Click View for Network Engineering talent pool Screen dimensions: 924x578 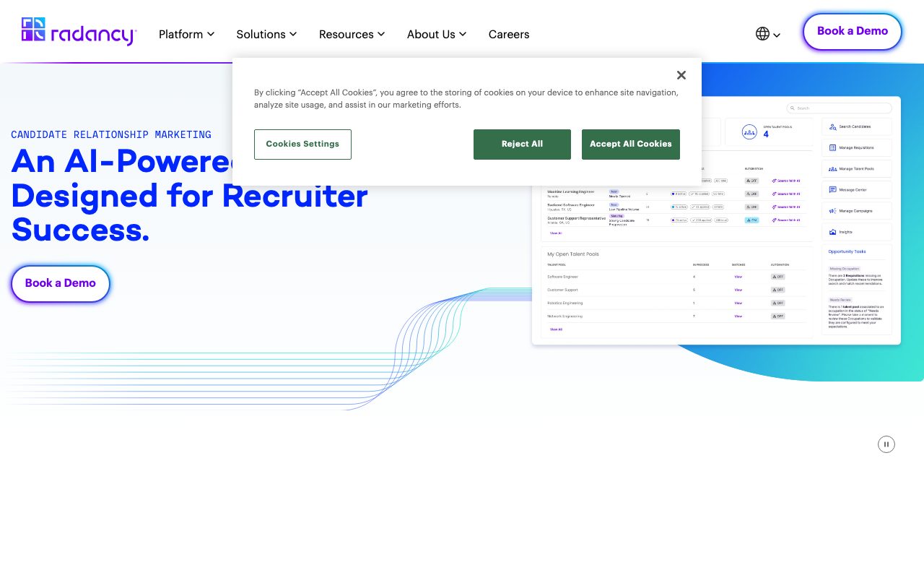click(738, 316)
